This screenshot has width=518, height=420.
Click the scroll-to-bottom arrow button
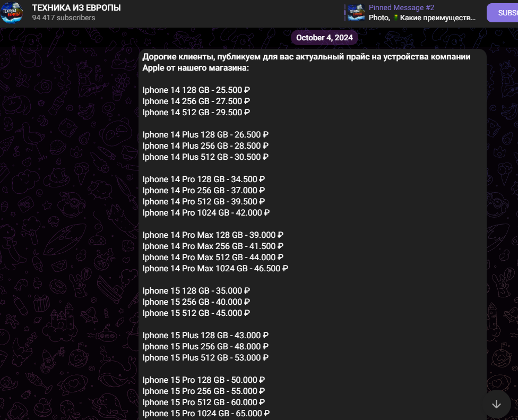(x=496, y=404)
